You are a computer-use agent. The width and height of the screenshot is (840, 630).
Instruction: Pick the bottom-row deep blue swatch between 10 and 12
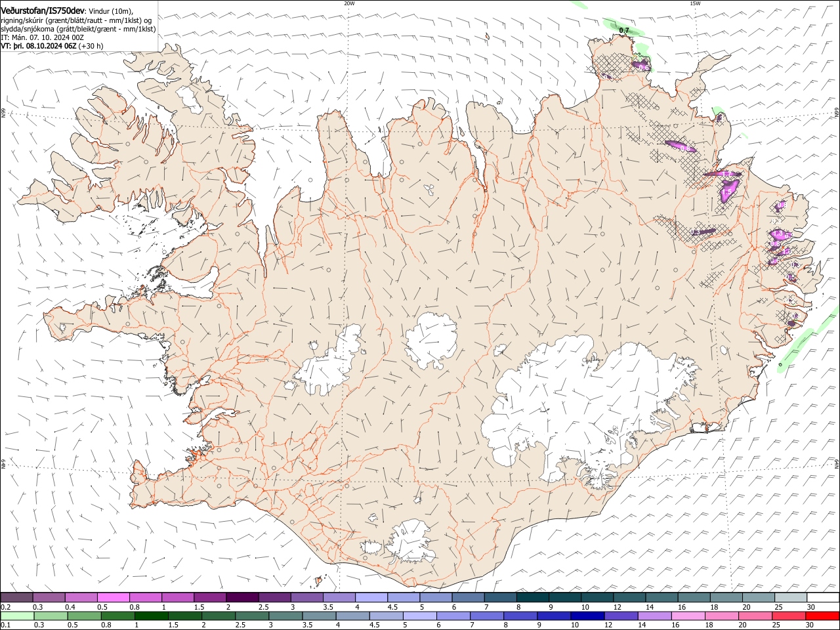[587, 616]
